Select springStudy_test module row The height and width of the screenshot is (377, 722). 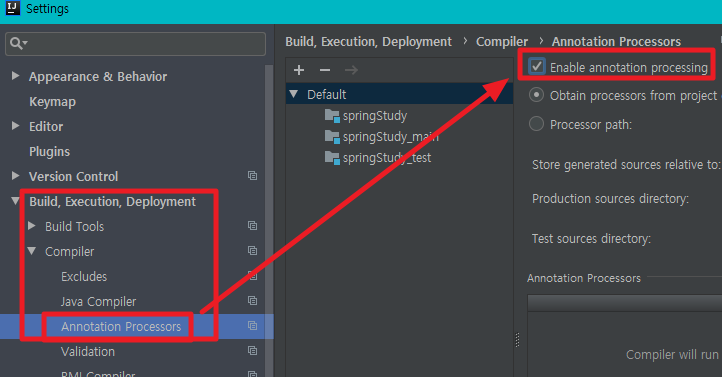[x=399, y=158]
